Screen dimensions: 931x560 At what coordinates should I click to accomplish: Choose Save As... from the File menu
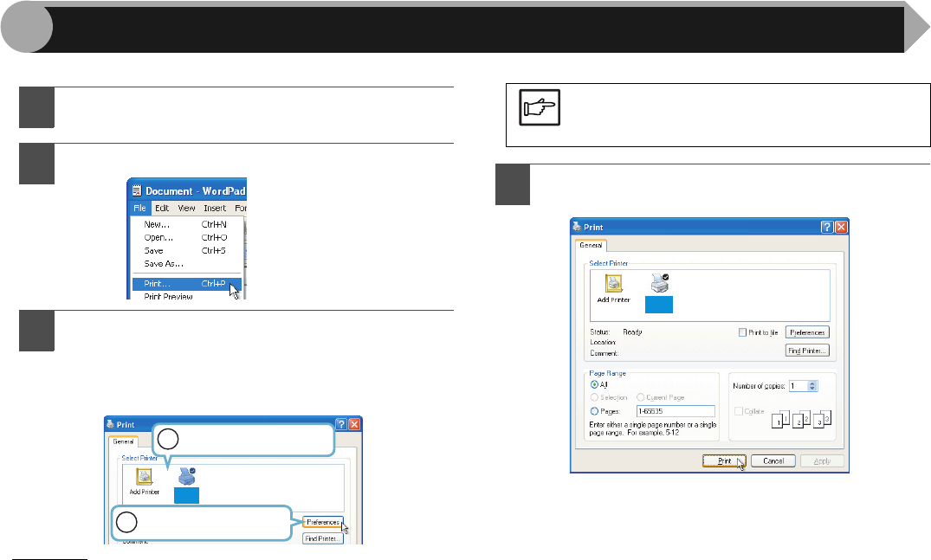186,264
